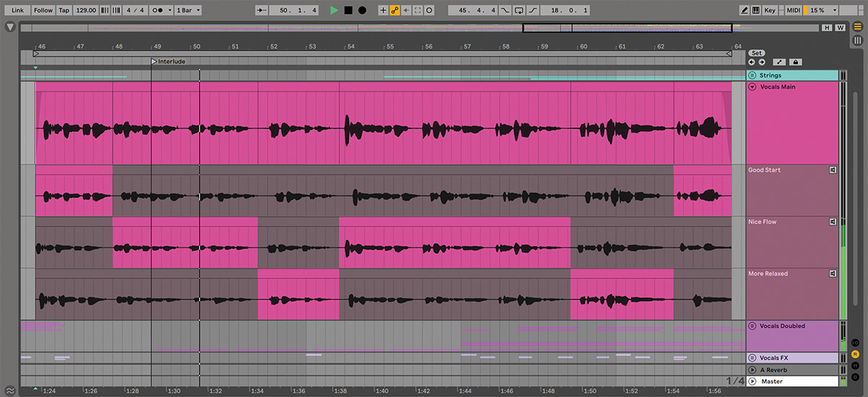
Task: Select the Good Start take lane header
Action: pyautogui.click(x=792, y=191)
